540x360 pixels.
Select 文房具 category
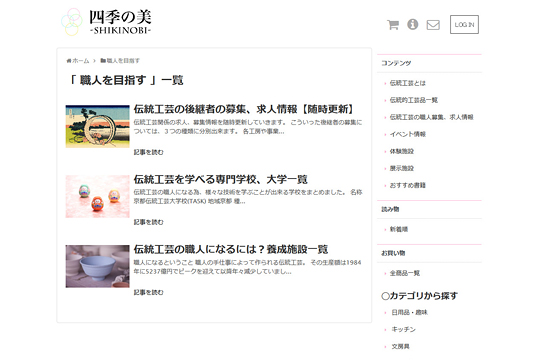pos(401,347)
